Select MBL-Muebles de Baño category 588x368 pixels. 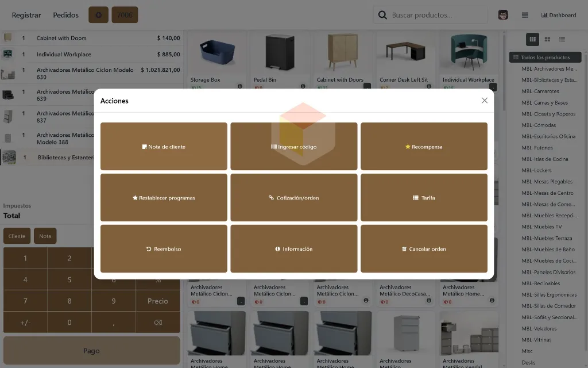548,250
